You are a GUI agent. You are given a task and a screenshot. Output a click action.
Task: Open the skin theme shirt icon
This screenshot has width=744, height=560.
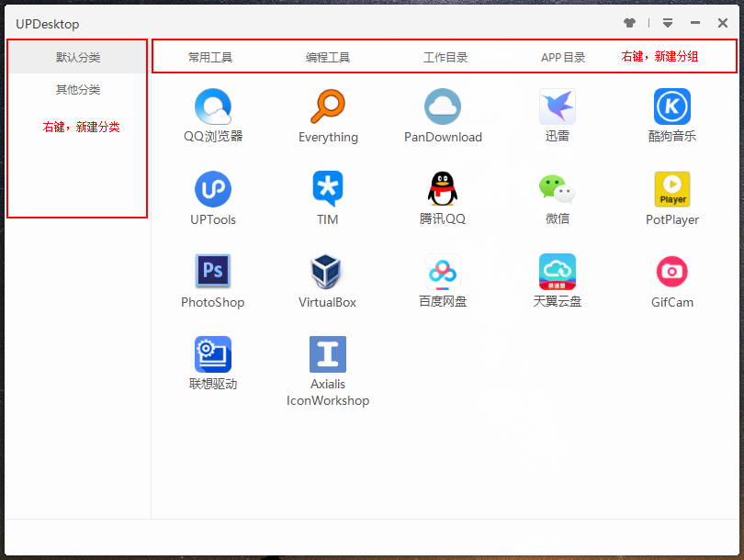point(629,23)
